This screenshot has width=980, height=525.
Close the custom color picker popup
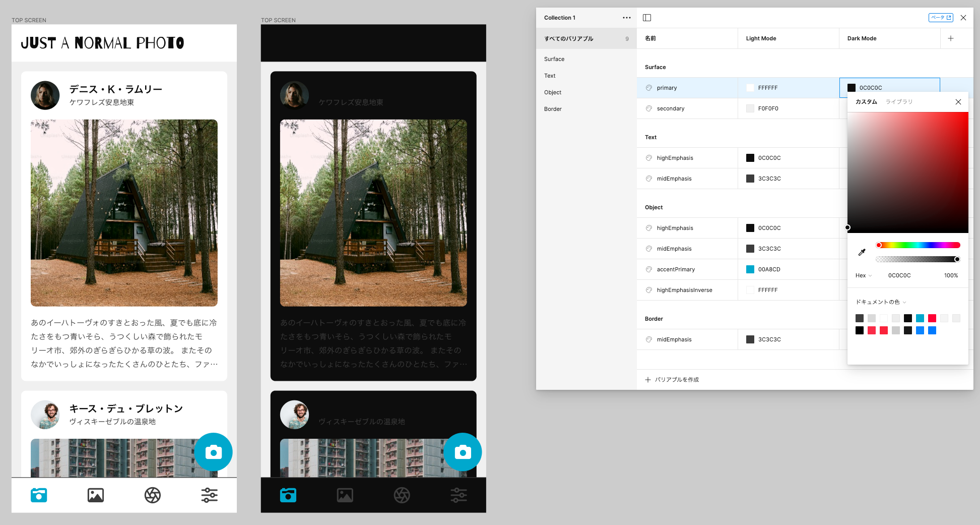958,102
